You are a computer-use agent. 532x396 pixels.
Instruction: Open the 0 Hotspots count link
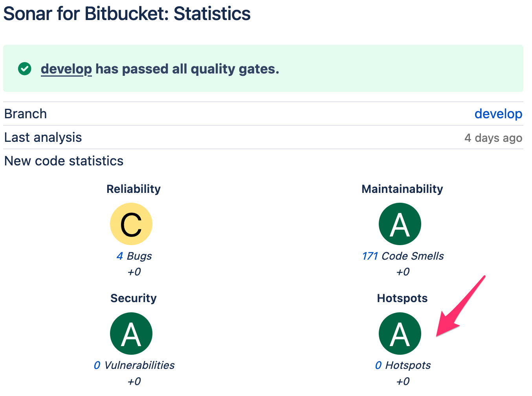click(378, 365)
